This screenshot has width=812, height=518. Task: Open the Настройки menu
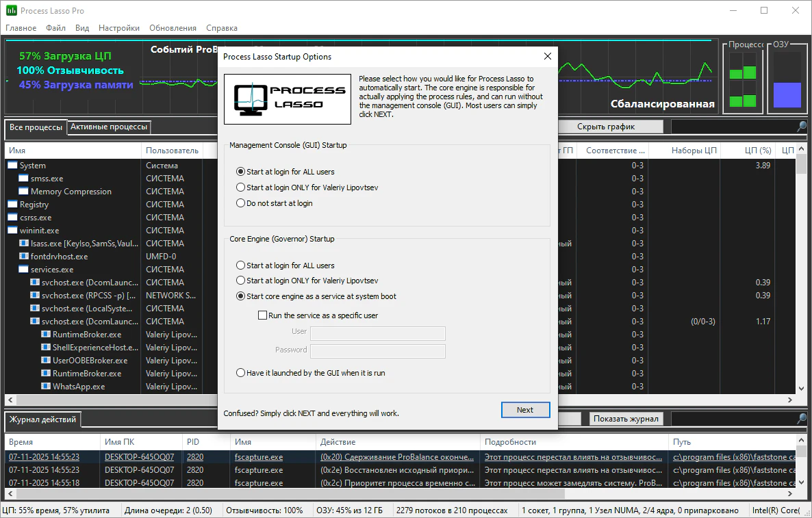click(x=119, y=28)
